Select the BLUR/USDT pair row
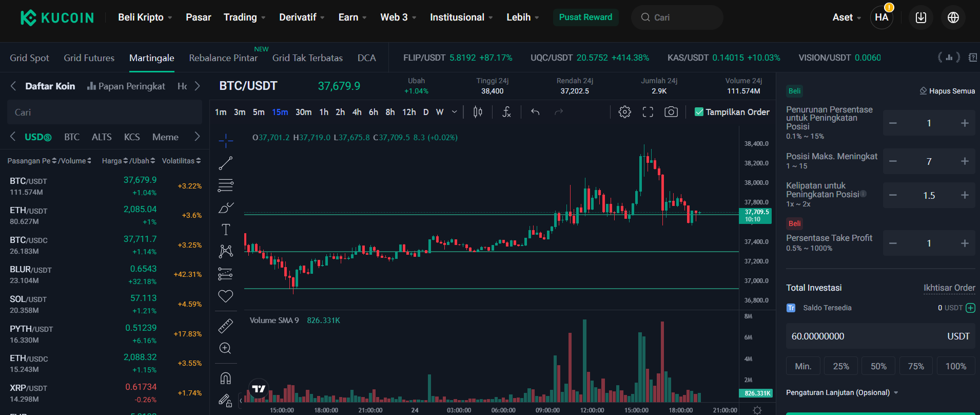This screenshot has height=415, width=980. [x=105, y=275]
